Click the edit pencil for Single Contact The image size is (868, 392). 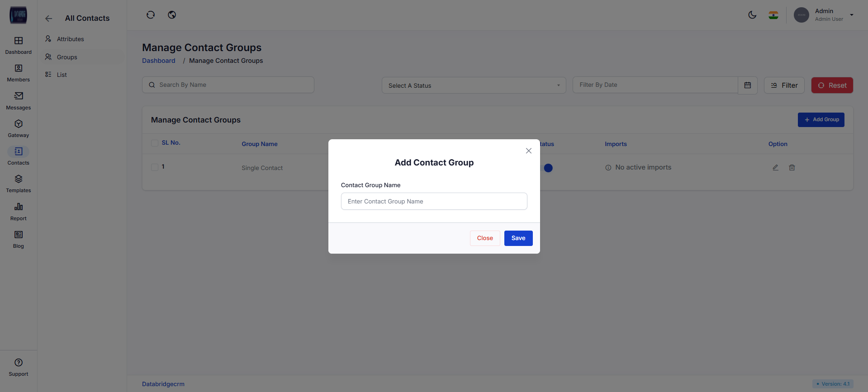(x=775, y=168)
